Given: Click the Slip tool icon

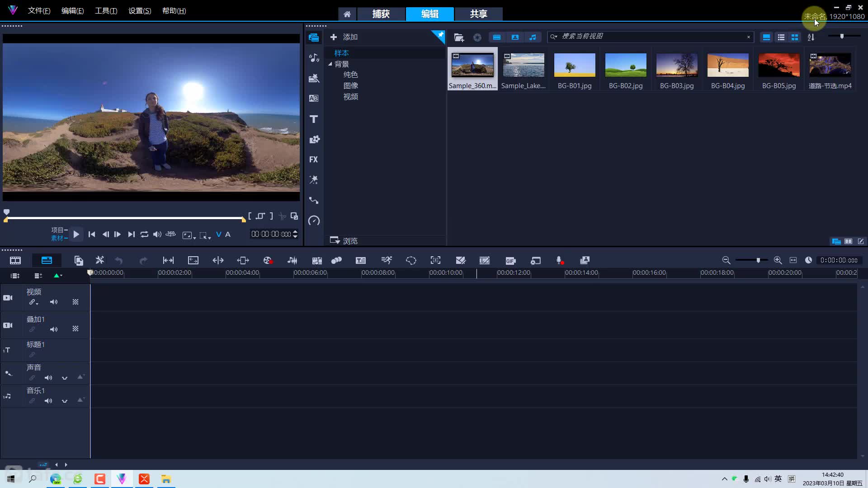Looking at the screenshot, I should 168,261.
